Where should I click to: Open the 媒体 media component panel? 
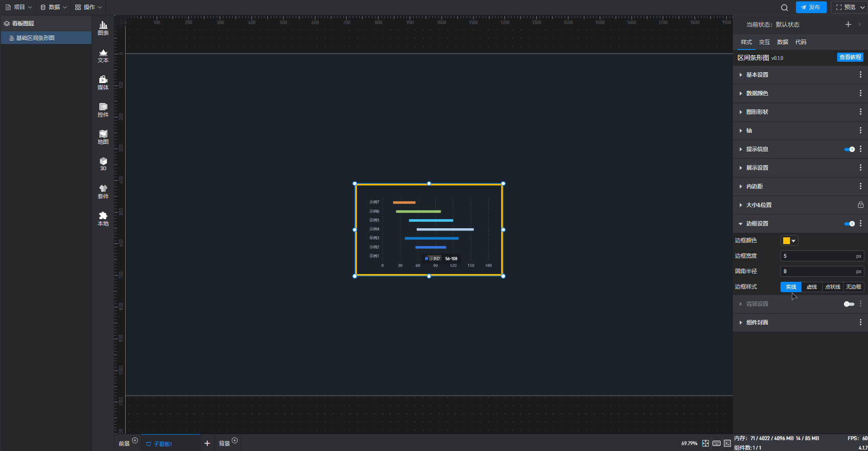point(103,83)
